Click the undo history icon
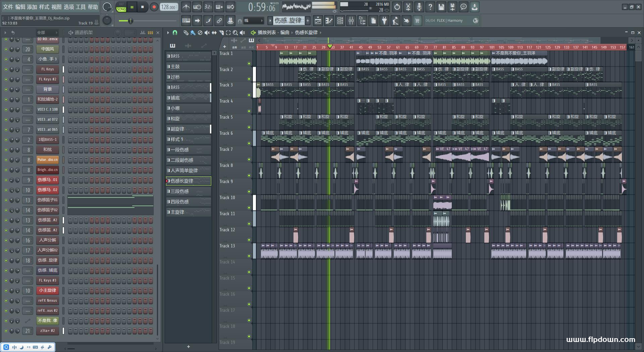 click(397, 7)
